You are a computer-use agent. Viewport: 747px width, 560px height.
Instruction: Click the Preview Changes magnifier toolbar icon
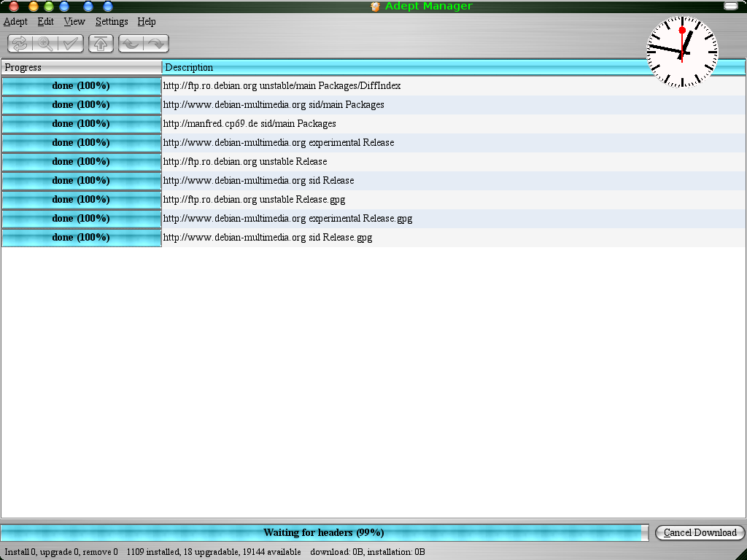coord(45,44)
